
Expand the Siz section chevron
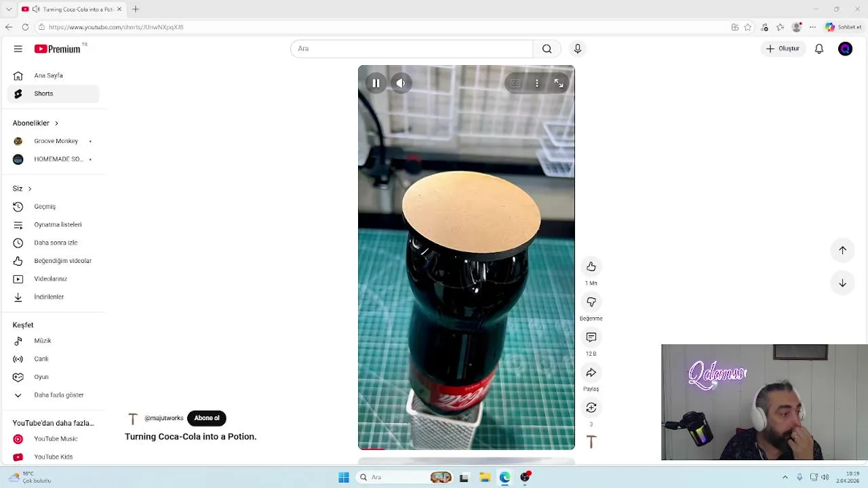click(29, 188)
